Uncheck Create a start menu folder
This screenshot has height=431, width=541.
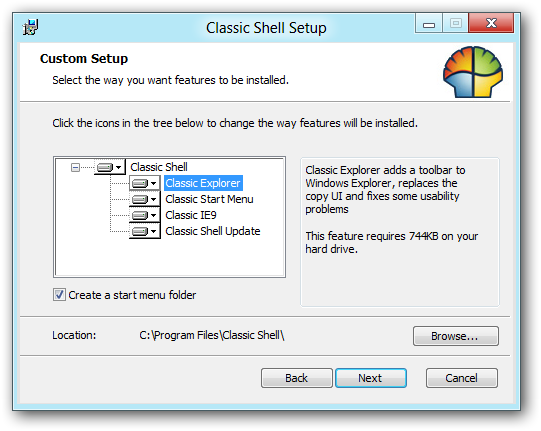tap(59, 295)
